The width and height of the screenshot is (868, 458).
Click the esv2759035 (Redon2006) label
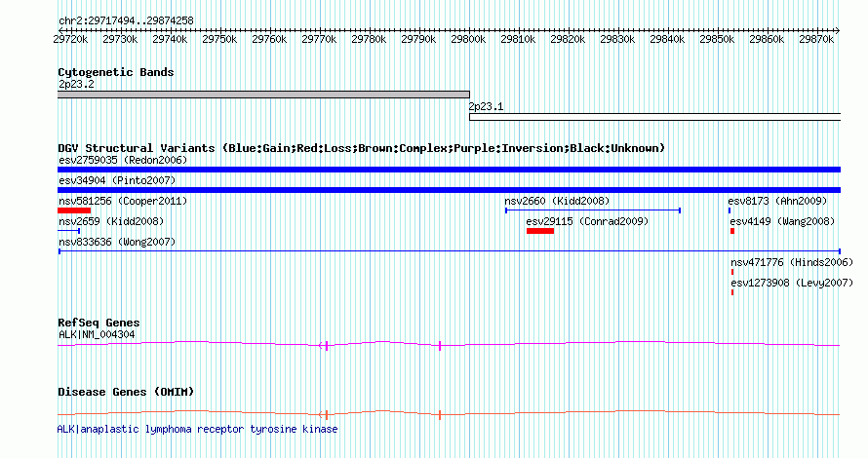123,160
